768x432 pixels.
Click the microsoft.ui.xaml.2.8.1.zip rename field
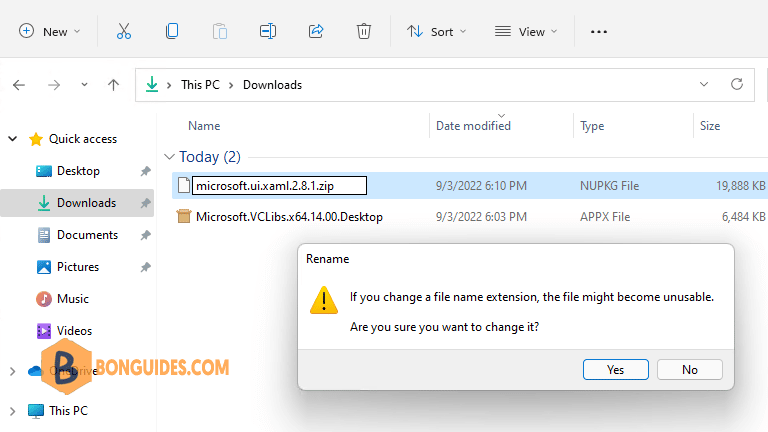(x=279, y=186)
